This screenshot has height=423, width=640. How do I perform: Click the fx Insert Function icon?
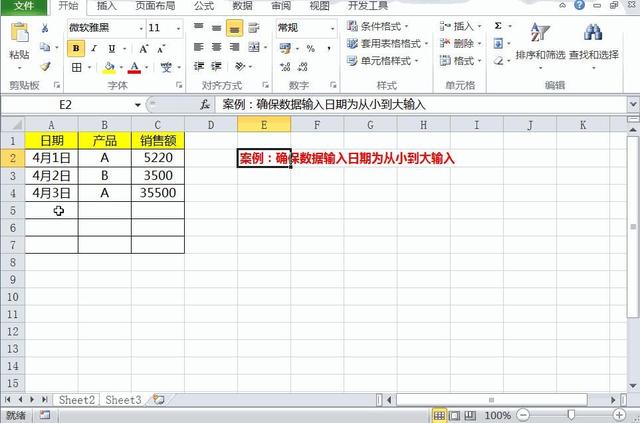205,105
